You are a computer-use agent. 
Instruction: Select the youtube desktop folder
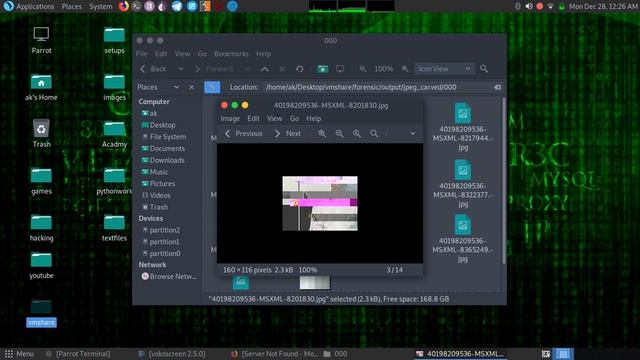pyautogui.click(x=41, y=266)
